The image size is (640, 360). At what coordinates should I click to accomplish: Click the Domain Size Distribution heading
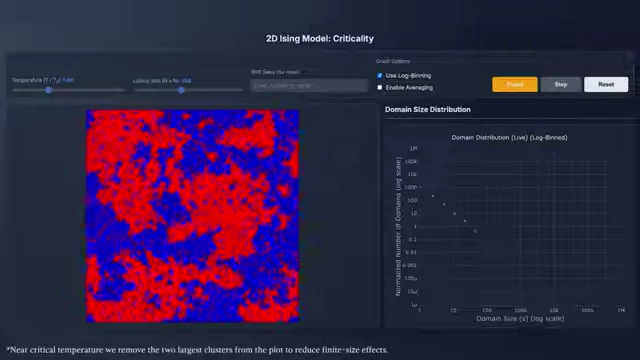pos(427,109)
